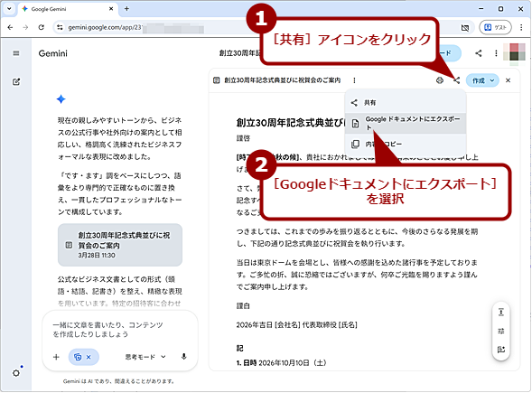532x393 pixels.
Task: Select the copy contents menu item
Action: [406, 145]
